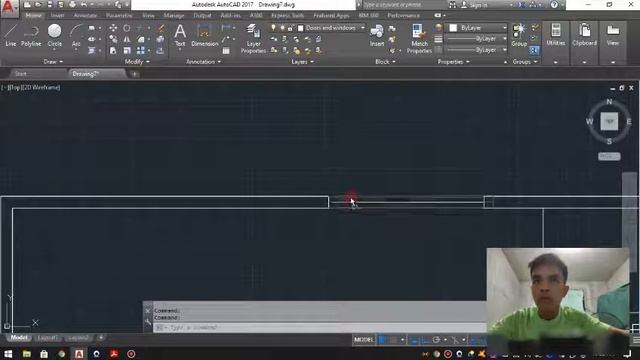Image resolution: width=640 pixels, height=360 pixels.
Task: Open the View ribbon tab
Action: [148, 15]
